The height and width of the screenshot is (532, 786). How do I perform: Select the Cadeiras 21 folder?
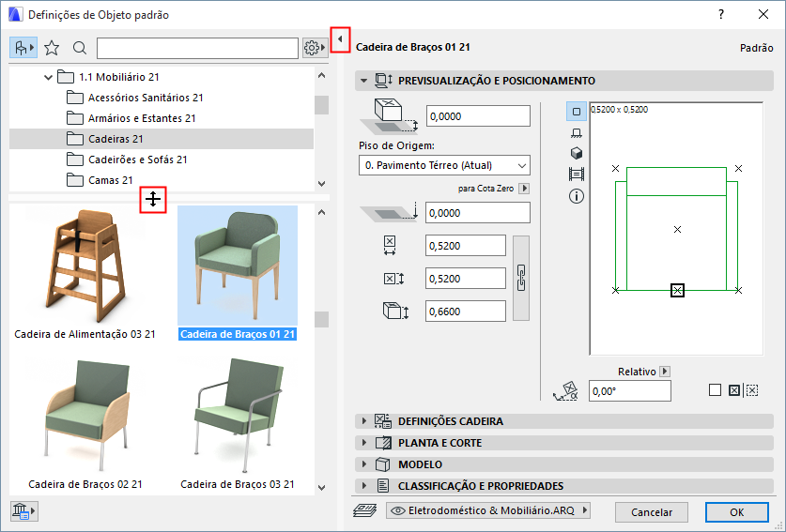click(x=162, y=139)
